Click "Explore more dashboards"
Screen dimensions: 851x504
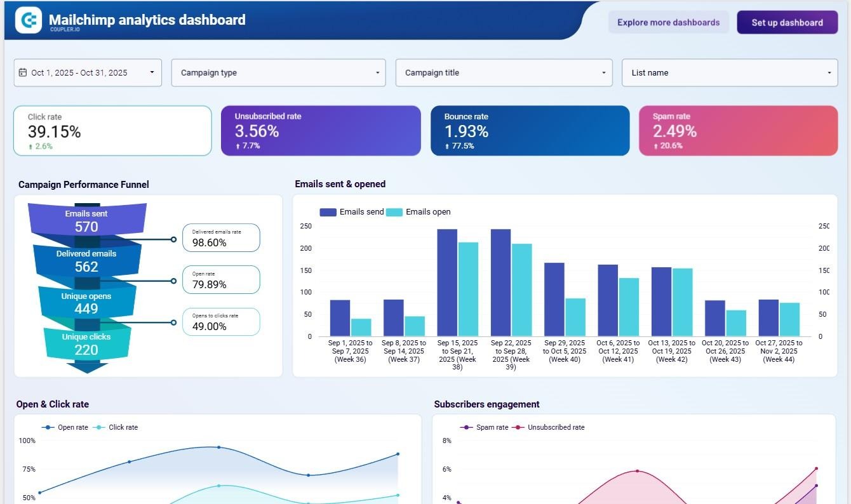click(668, 22)
